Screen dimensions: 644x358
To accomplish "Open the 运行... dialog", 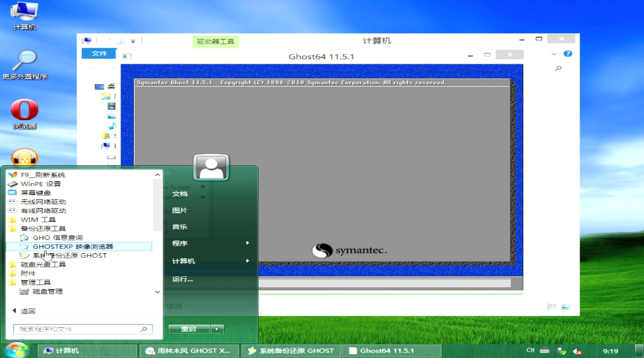I will point(183,279).
